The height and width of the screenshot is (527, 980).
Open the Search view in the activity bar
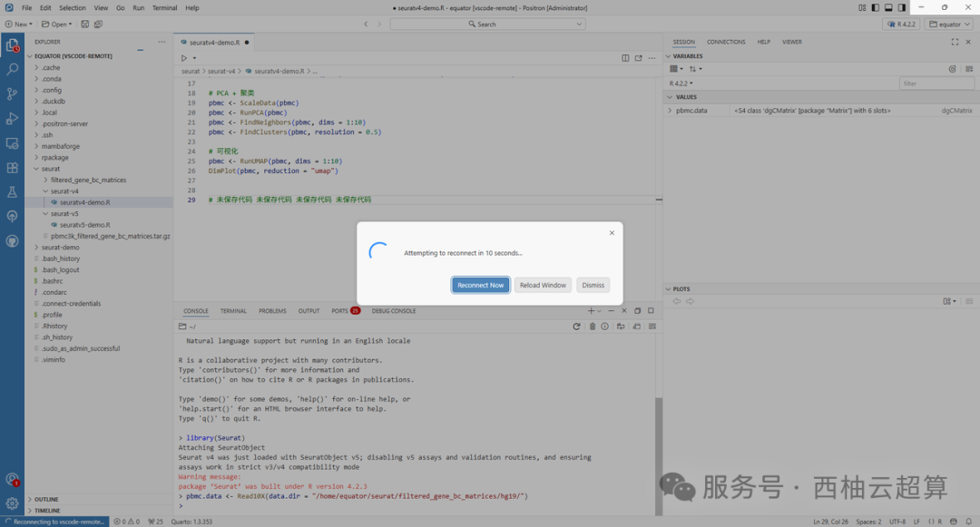[12, 68]
